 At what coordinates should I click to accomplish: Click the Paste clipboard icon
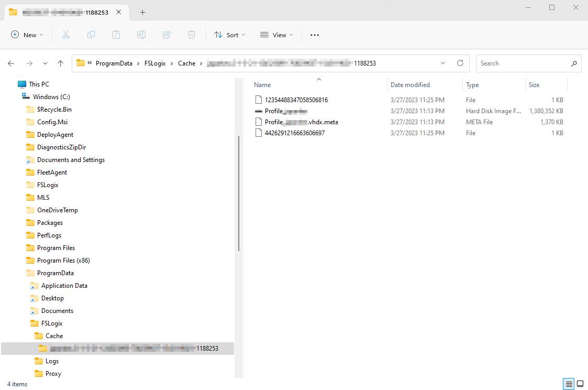116,35
